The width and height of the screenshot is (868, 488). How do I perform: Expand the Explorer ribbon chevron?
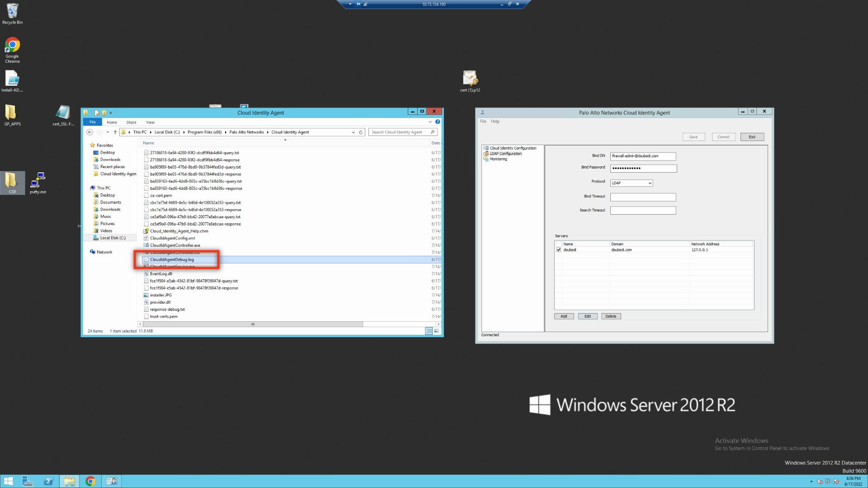point(430,122)
